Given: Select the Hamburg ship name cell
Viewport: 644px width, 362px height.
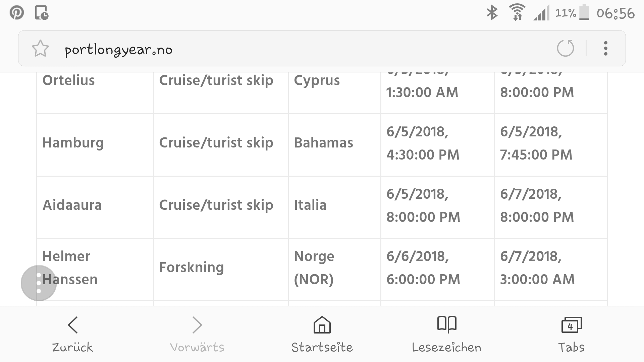Looking at the screenshot, I should pos(73,143).
